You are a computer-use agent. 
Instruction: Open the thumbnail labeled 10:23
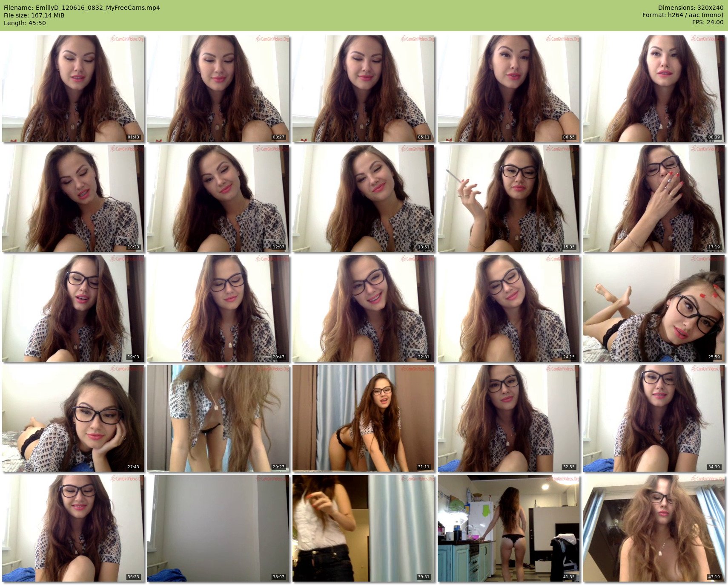coord(73,198)
